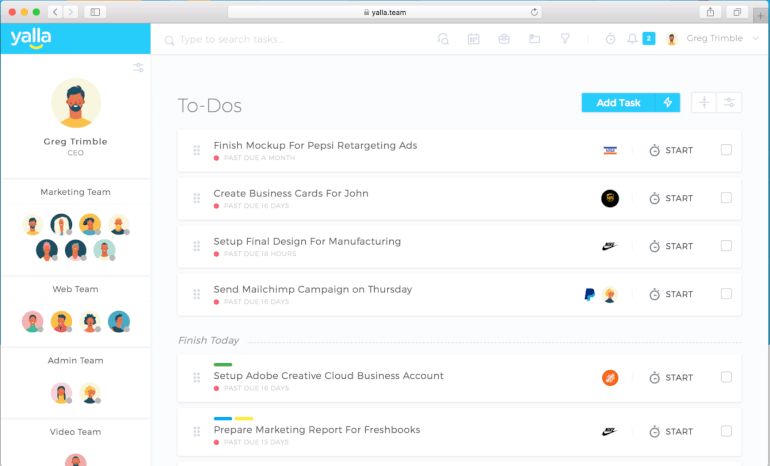This screenshot has height=466, width=770.
Task: Click Greg Trimble's large profile avatar
Action: point(76,103)
